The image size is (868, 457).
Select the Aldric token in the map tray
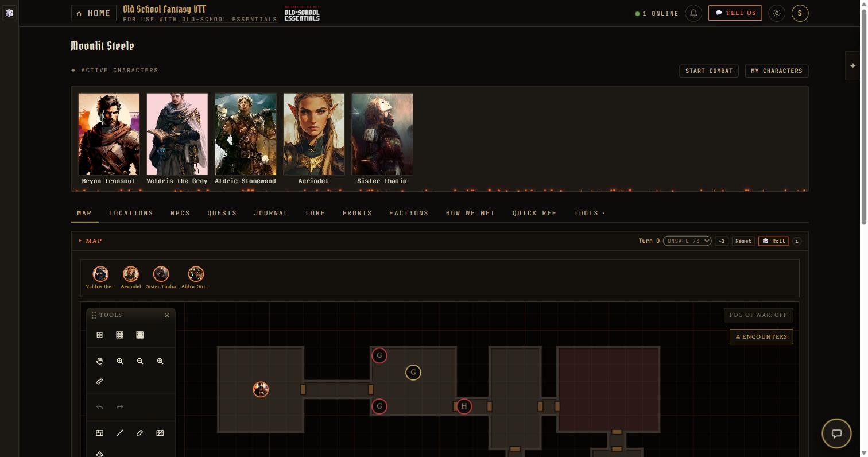[196, 274]
